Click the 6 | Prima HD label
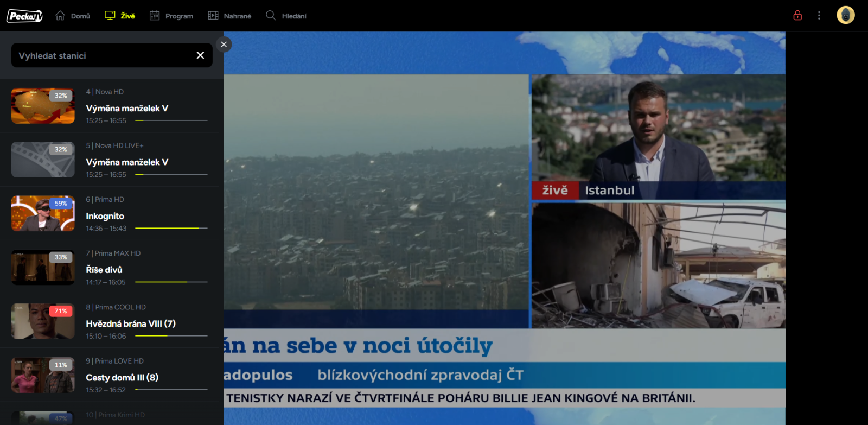868x425 pixels. click(x=105, y=199)
